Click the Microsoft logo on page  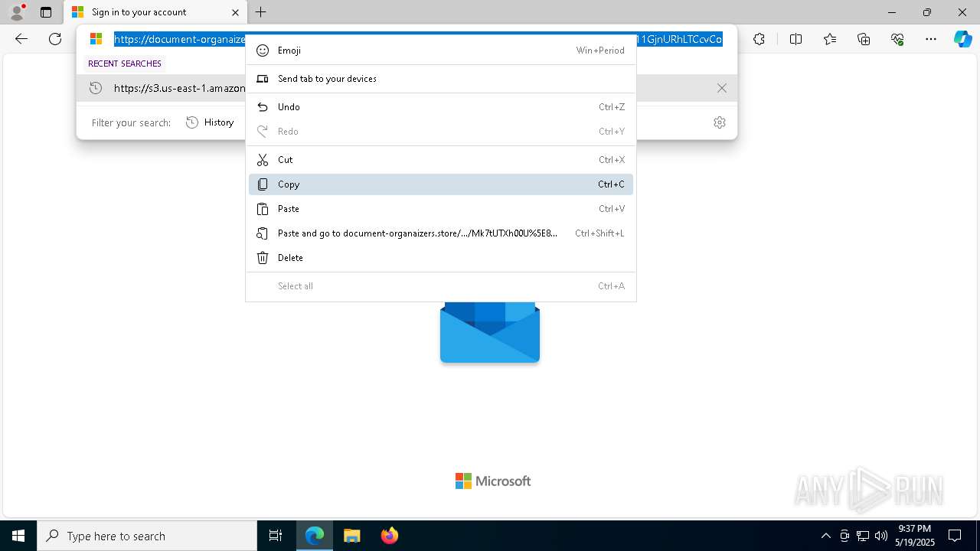click(493, 481)
